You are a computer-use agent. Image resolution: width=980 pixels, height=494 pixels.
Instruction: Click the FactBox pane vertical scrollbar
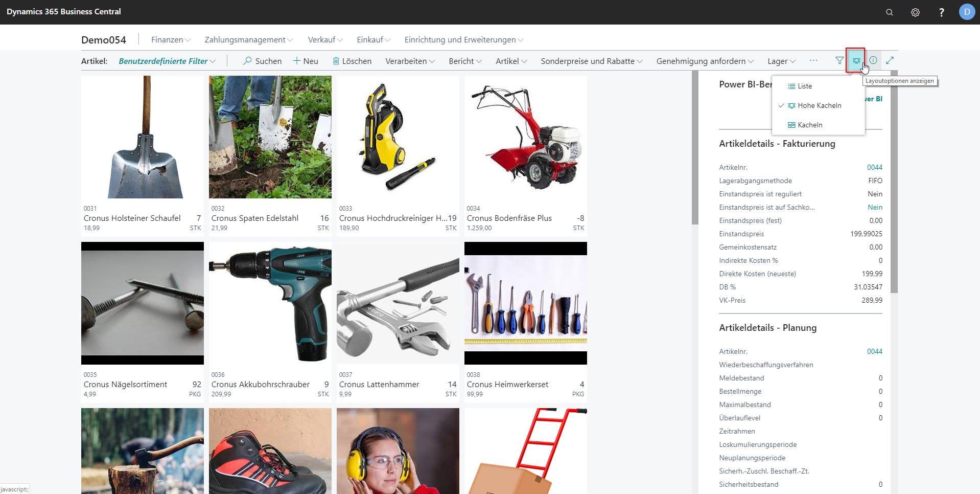894,182
